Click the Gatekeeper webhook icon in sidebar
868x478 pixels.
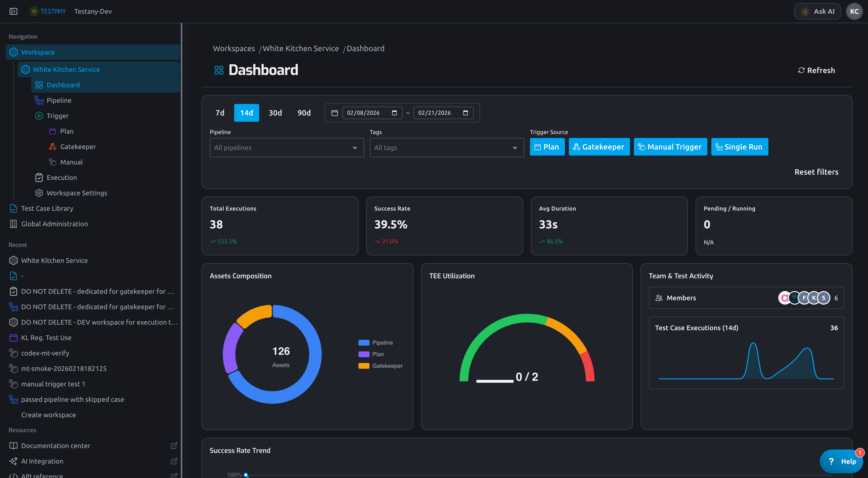53,147
